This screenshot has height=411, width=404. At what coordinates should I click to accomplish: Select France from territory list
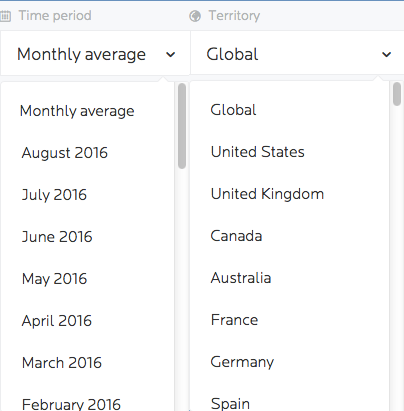coord(234,320)
